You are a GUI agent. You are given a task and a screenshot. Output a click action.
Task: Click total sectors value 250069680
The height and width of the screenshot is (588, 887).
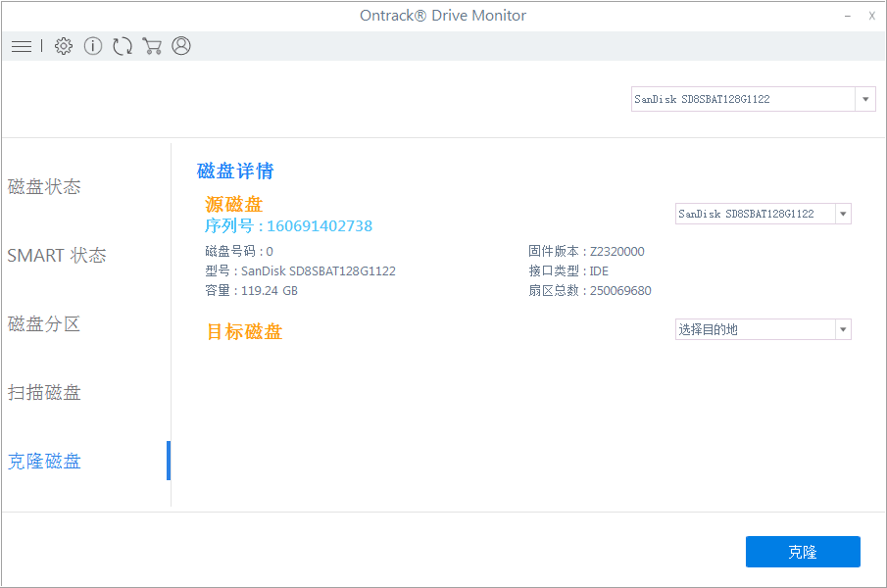[620, 291]
